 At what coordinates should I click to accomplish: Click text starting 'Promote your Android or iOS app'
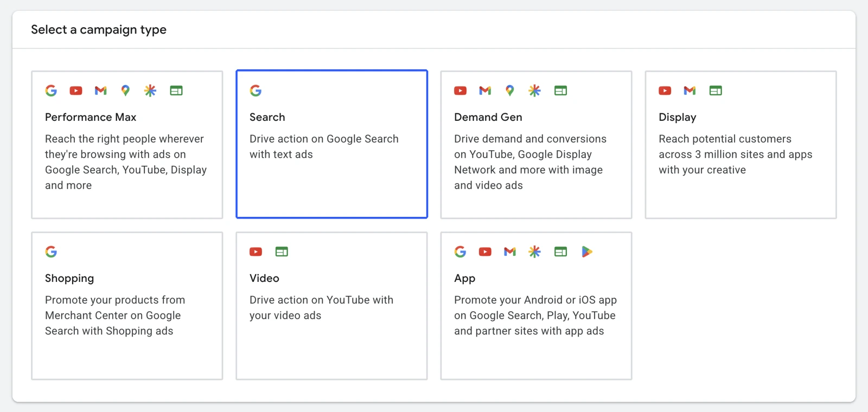535,316
